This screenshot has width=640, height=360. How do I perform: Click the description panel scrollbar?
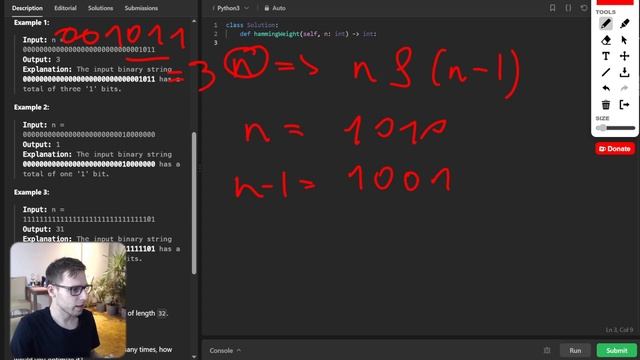pyautogui.click(x=194, y=203)
